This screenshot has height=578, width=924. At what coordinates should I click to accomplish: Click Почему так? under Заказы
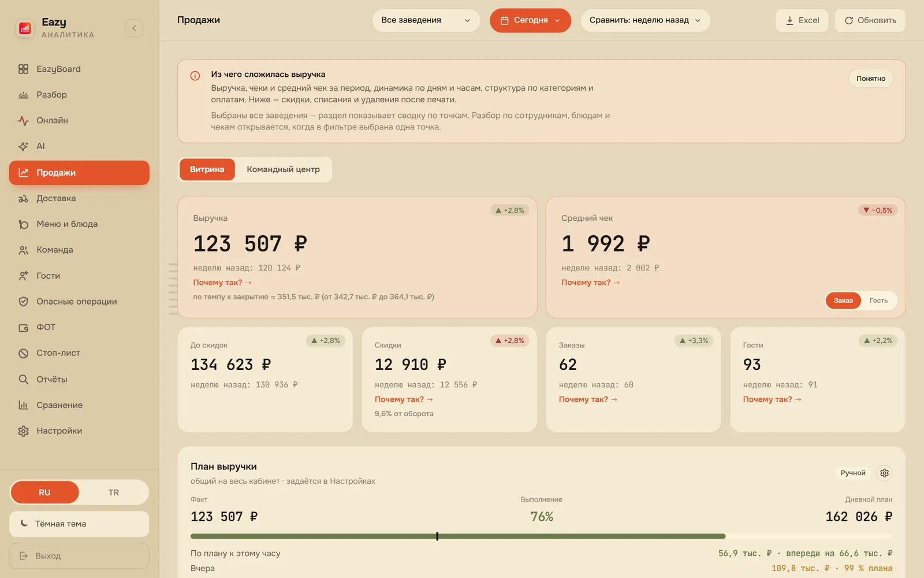coord(588,399)
